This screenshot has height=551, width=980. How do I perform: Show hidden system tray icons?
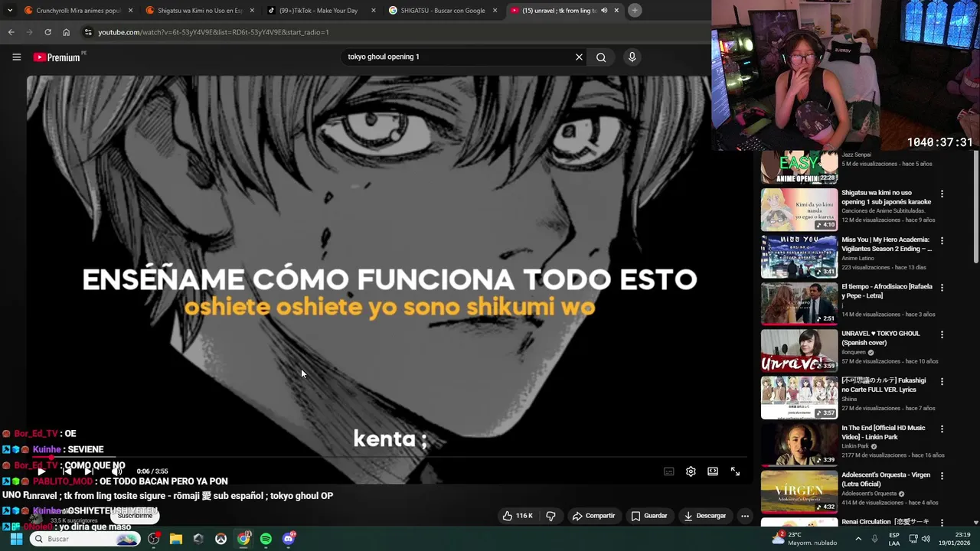click(x=857, y=539)
